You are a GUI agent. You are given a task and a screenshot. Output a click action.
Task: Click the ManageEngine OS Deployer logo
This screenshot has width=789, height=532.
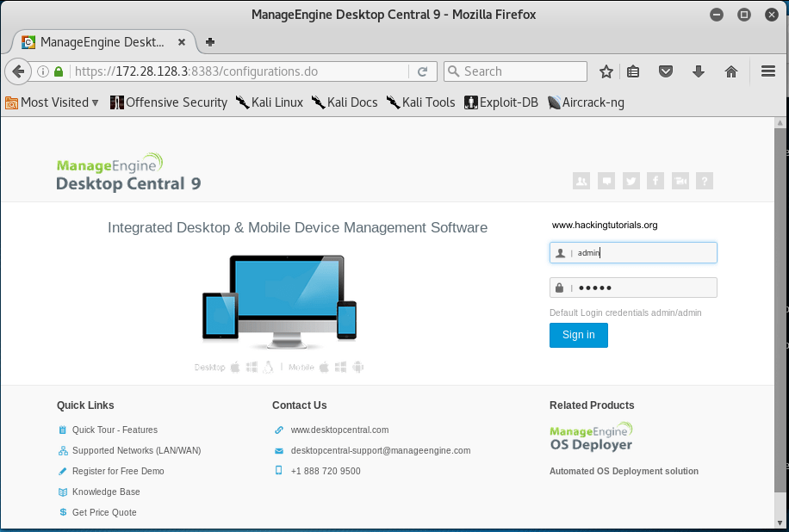(591, 437)
